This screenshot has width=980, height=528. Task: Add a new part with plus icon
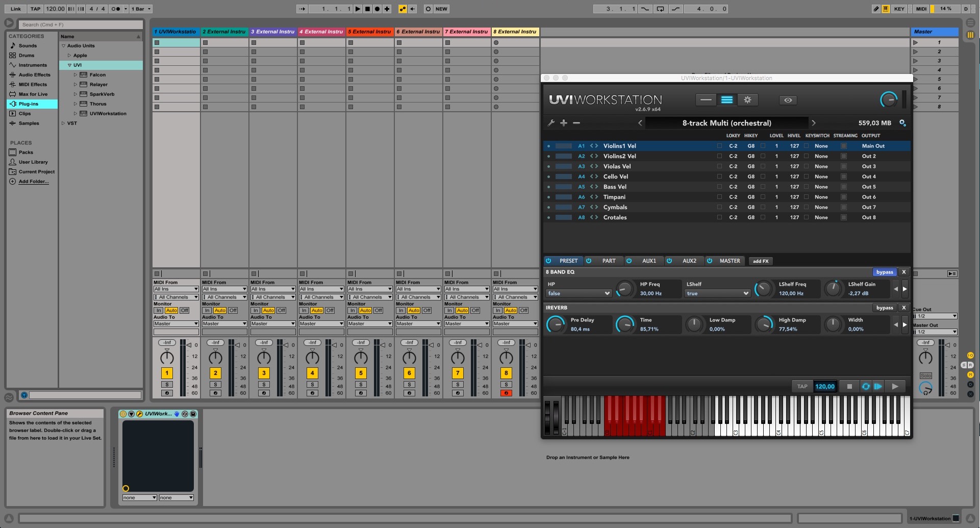tap(564, 123)
